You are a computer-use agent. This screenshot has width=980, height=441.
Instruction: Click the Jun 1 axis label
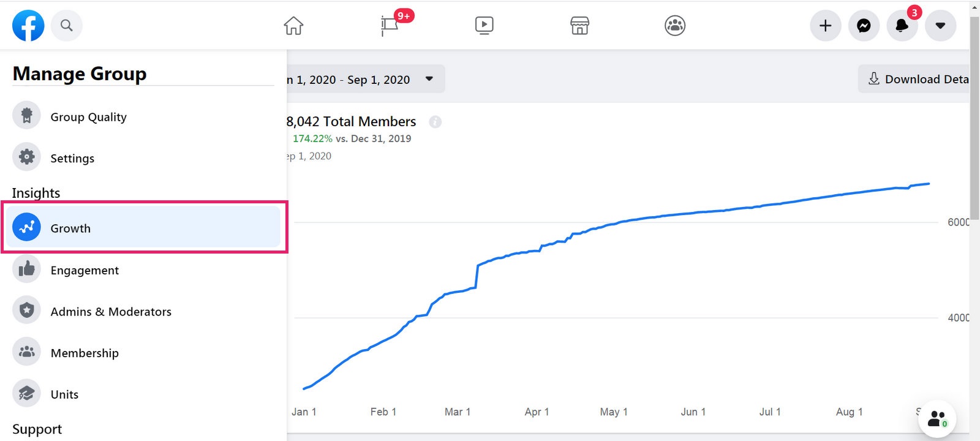(693, 412)
